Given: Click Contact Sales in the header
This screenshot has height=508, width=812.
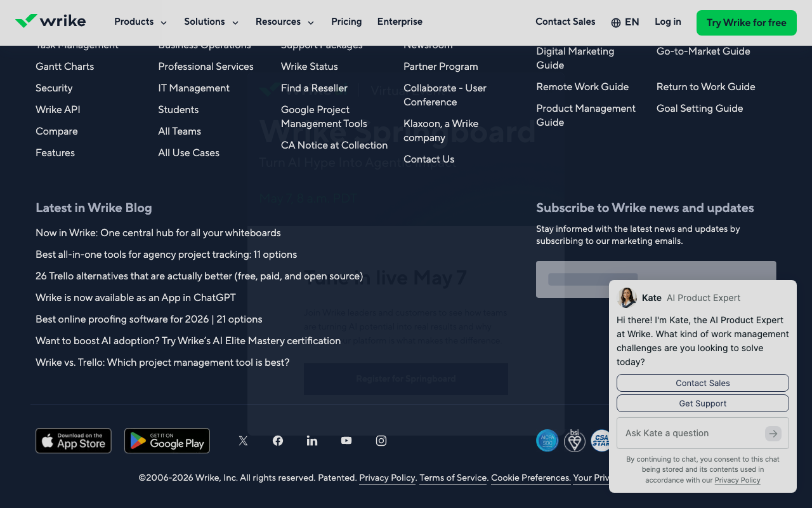Looking at the screenshot, I should [x=565, y=22].
